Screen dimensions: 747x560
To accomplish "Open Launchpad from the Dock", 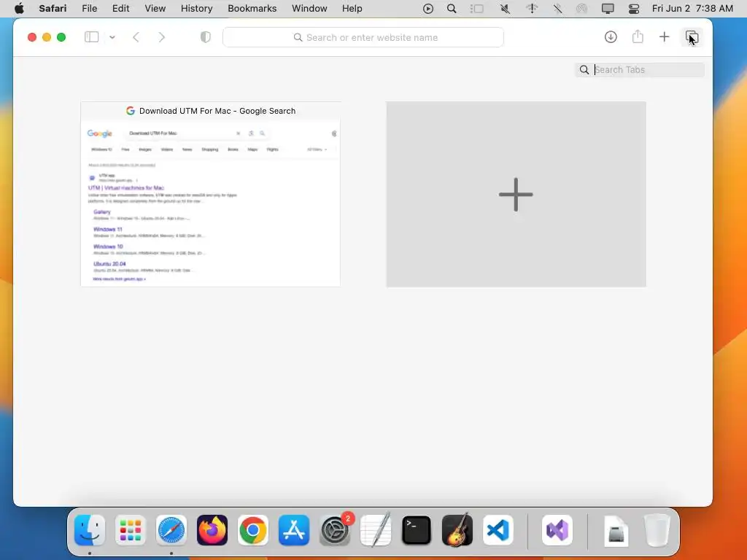I will 131,530.
